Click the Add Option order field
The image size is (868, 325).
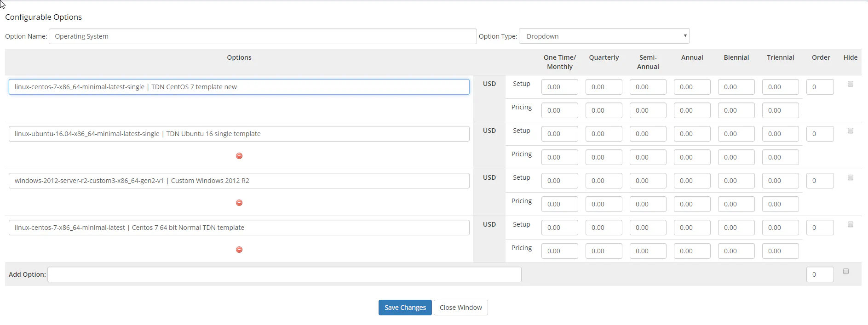tap(820, 274)
